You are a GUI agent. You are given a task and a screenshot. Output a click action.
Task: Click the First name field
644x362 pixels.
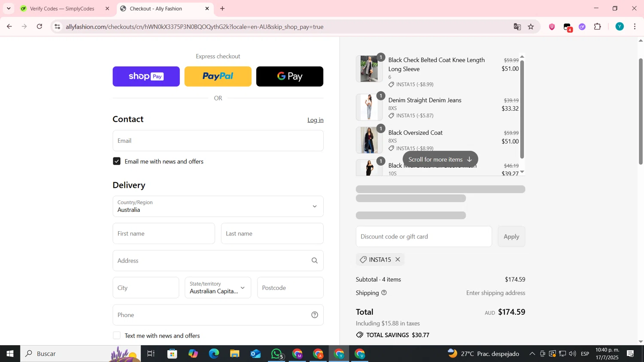tap(164, 233)
